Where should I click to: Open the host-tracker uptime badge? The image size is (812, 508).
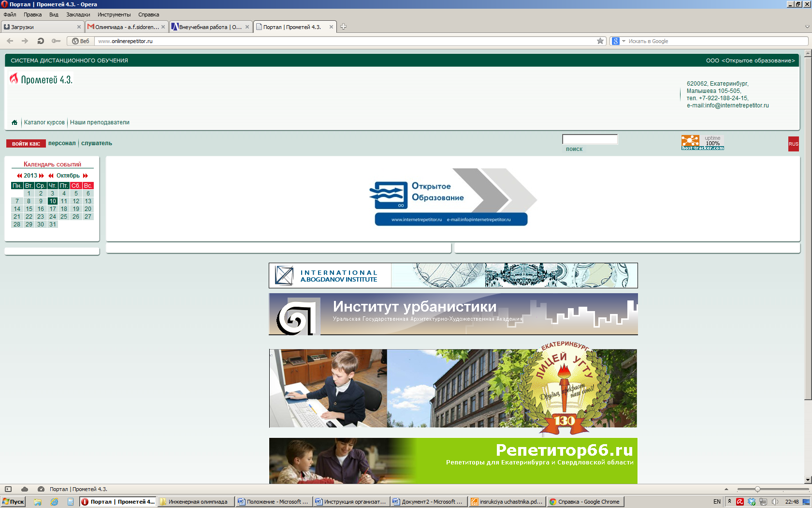click(702, 143)
